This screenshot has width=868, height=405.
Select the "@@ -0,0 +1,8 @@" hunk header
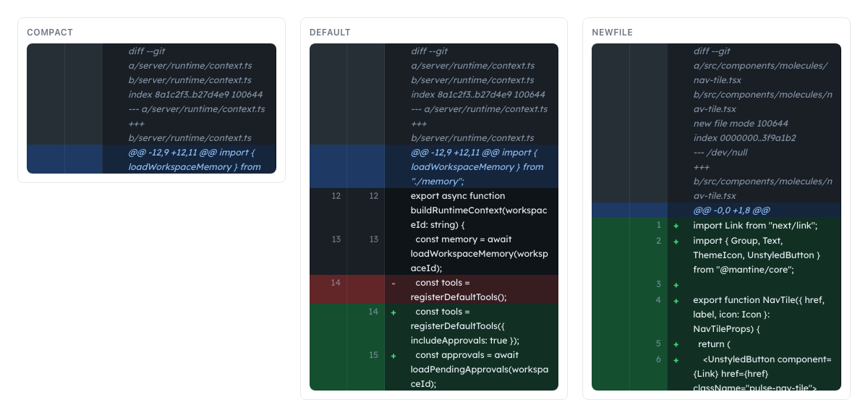(716, 210)
